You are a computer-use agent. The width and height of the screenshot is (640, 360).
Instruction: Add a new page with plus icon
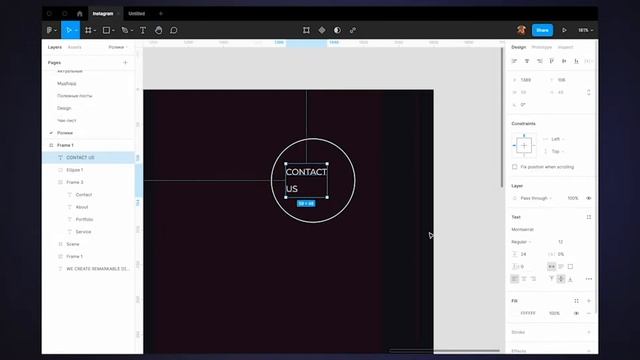pos(125,63)
